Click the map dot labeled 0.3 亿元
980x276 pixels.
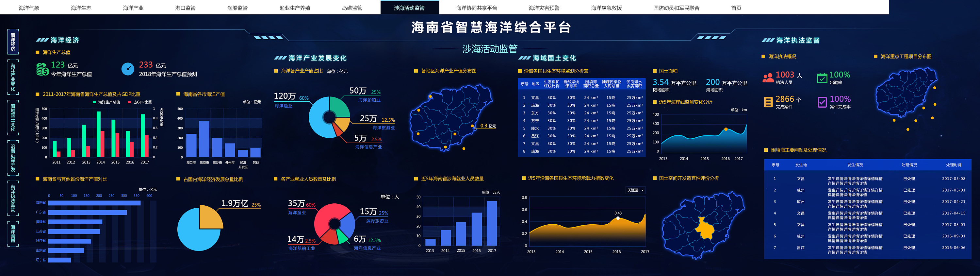[472, 126]
